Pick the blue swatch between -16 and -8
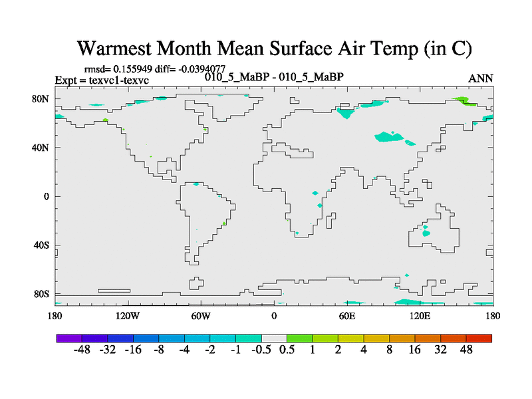The height and width of the screenshot is (399, 532). 146,338
